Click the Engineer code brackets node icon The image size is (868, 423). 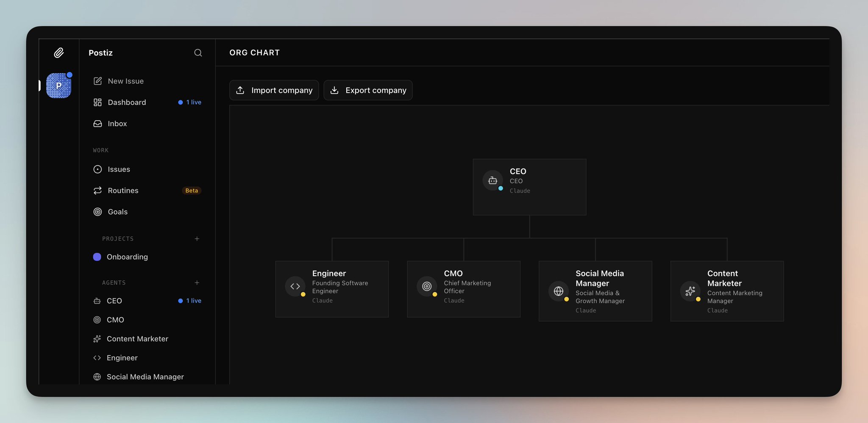point(295,286)
